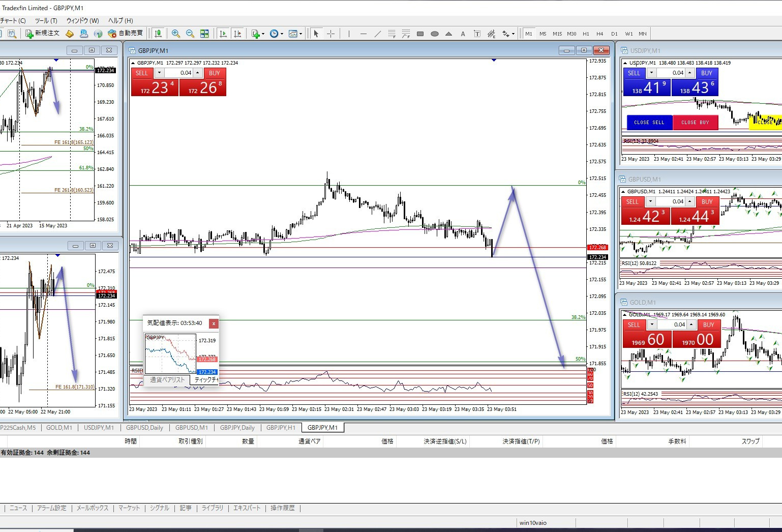
Task: Select the trendline drawing tool
Action: [377, 34]
